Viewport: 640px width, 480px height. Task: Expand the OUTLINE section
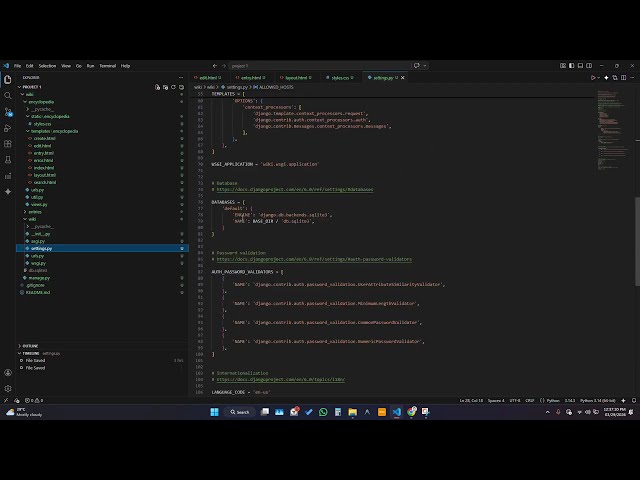30,346
